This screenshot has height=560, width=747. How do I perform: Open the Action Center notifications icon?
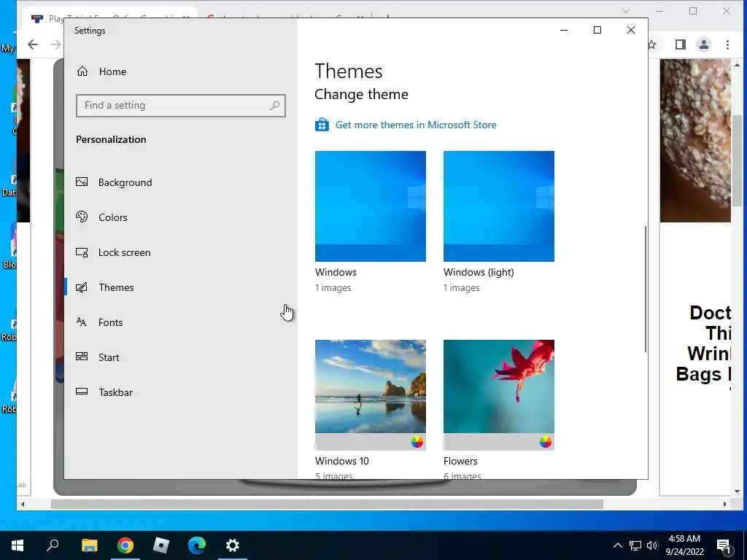724,545
